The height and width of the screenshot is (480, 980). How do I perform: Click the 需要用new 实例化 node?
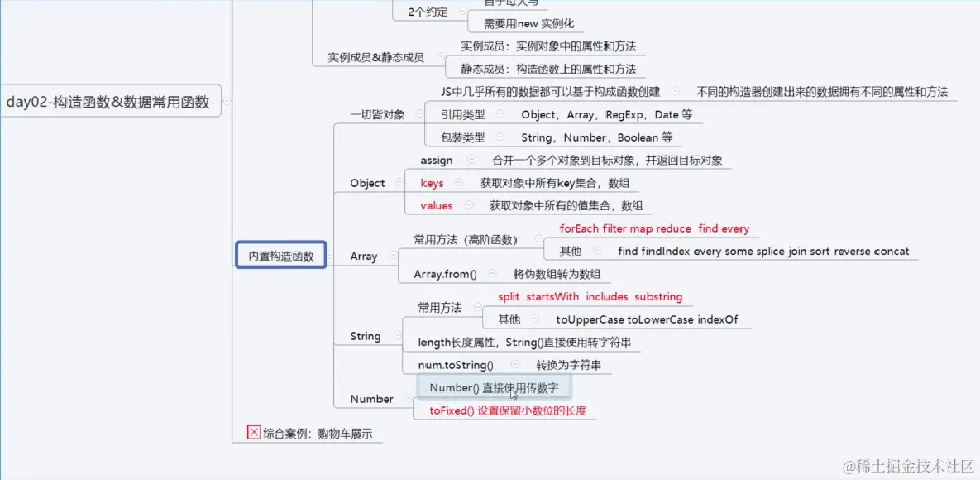[x=528, y=24]
